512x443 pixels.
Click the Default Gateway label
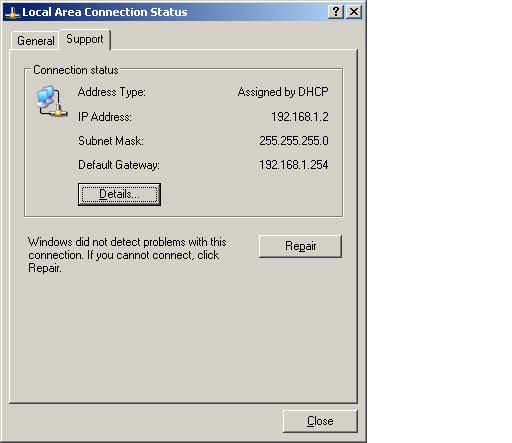click(x=119, y=165)
